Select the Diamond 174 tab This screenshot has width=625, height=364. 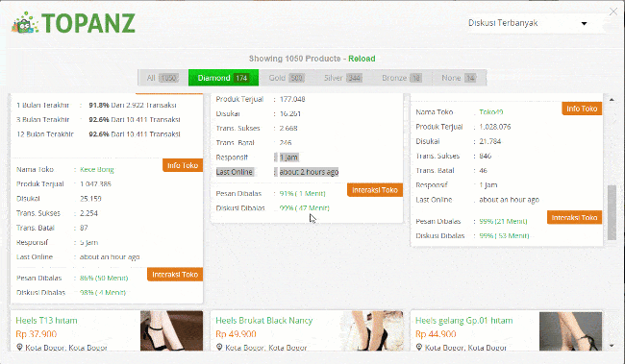pyautogui.click(x=223, y=78)
